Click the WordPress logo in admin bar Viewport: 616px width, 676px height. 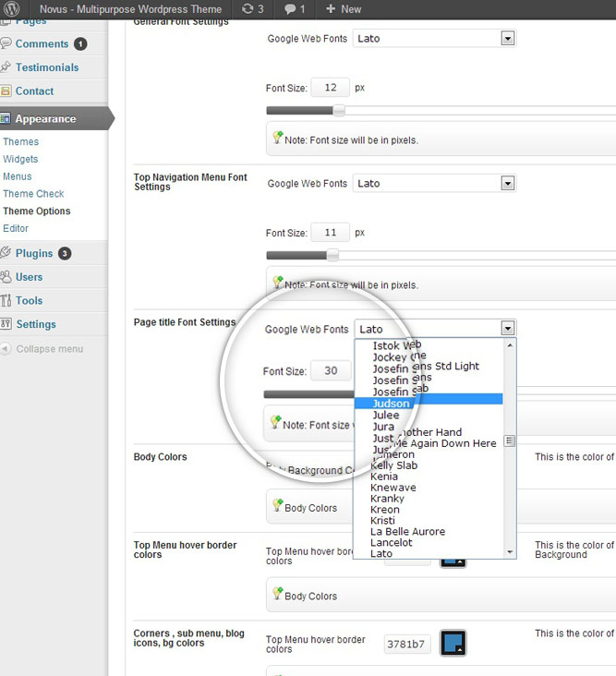point(12,8)
